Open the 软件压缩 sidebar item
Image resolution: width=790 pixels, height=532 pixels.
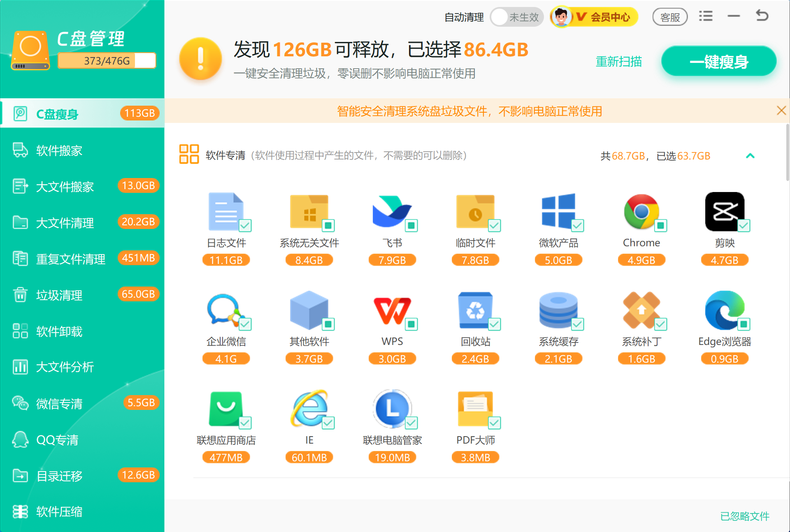(82, 511)
